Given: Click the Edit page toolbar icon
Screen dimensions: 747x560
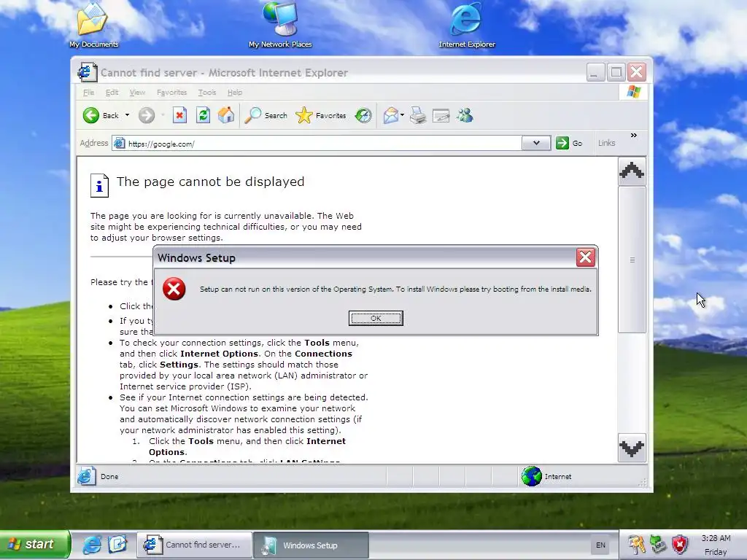Looking at the screenshot, I should coord(441,115).
